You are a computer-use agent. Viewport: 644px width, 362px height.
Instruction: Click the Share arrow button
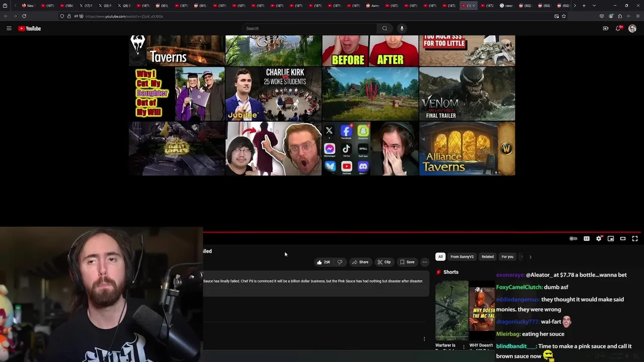click(360, 262)
